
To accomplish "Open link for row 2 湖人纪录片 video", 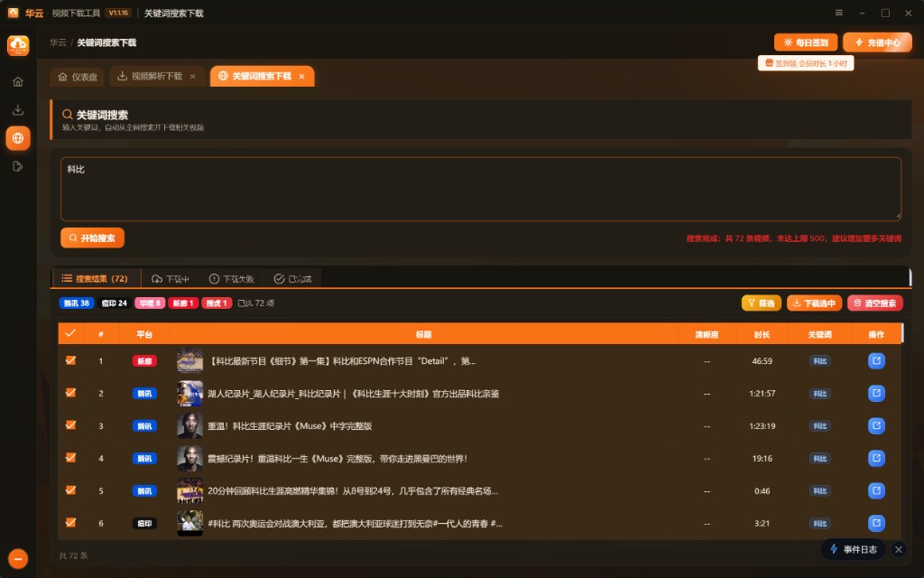I will (x=876, y=394).
